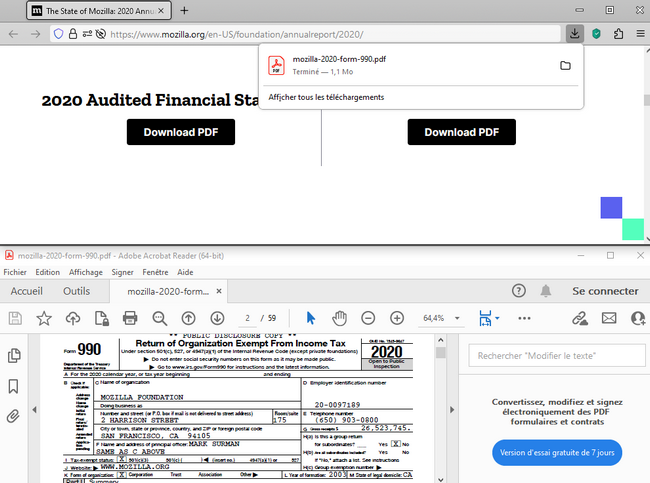This screenshot has height=483, width=650.
Task: Open bookmarks panel
Action: tap(13, 386)
